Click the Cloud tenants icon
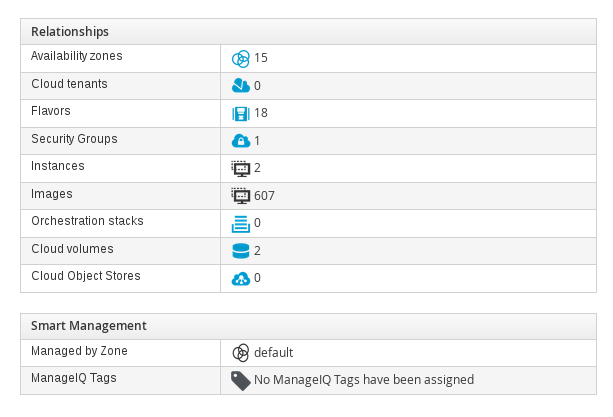This screenshot has width=613, height=417. click(x=240, y=85)
